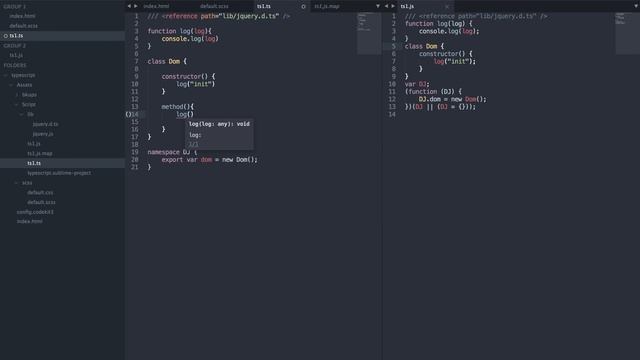Open jquery.d.ts in the lib folder
This screenshot has height=360, width=640.
[45, 124]
